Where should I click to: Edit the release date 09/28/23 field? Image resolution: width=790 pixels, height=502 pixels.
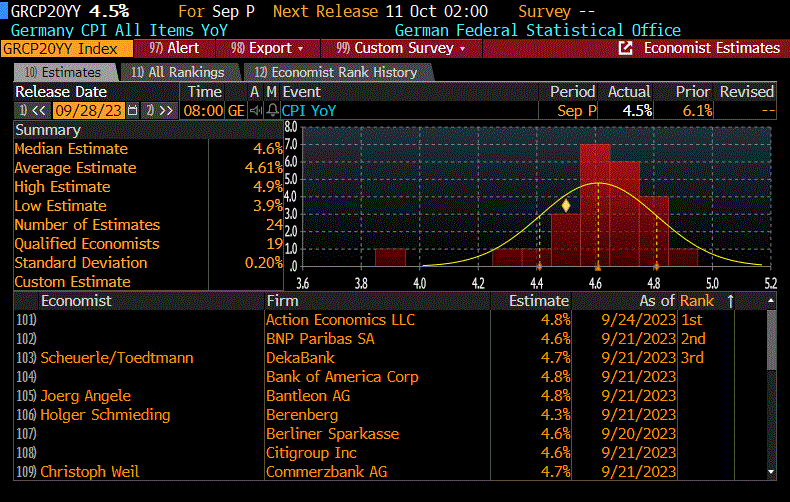pos(89,111)
